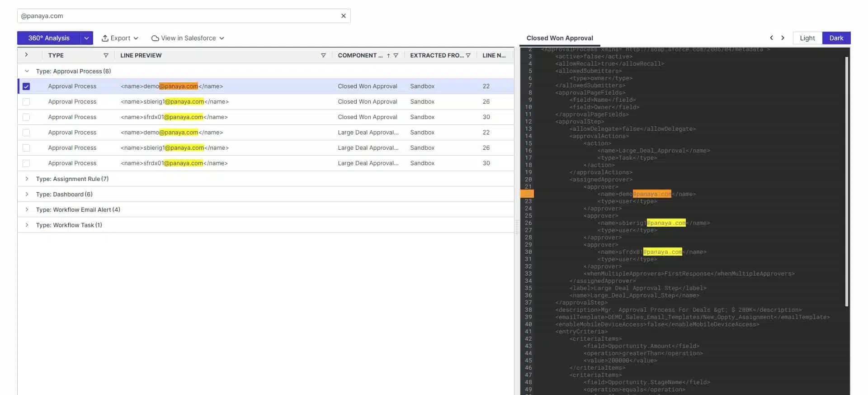Viewport: 868px width, 395px height.
Task: Switch code viewer to Light theme
Action: click(807, 38)
